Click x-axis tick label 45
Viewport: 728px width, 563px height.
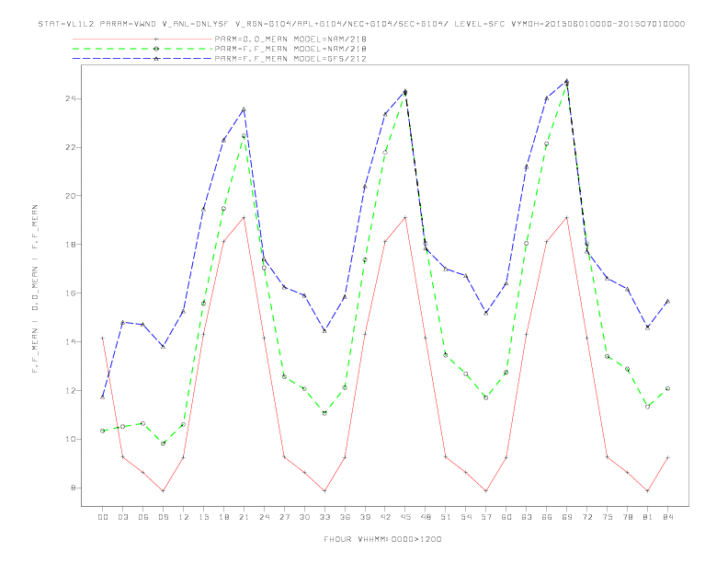click(x=405, y=517)
